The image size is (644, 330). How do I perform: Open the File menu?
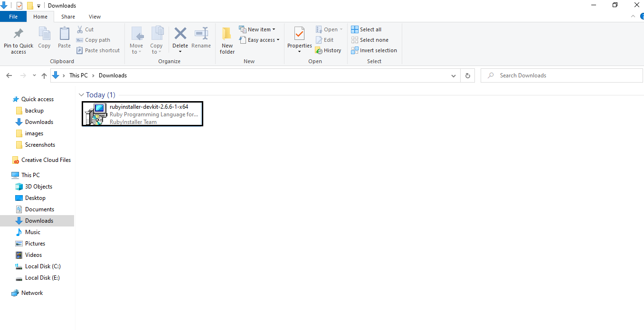point(13,17)
